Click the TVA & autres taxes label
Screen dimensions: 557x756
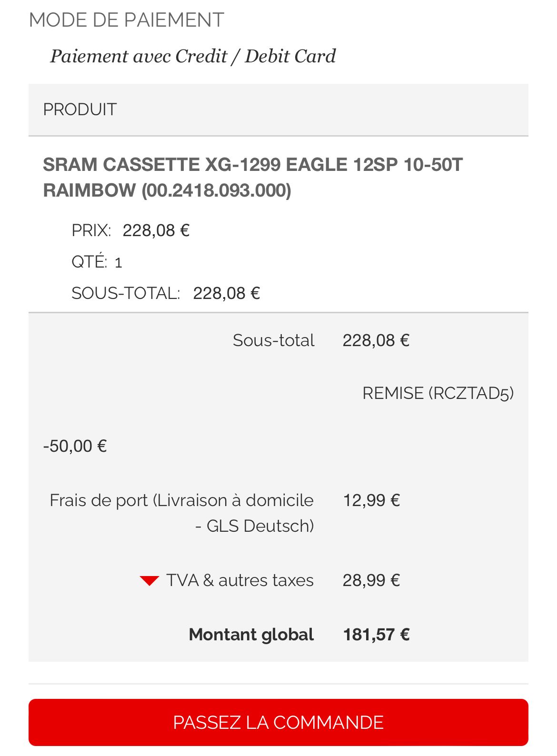pyautogui.click(x=240, y=580)
